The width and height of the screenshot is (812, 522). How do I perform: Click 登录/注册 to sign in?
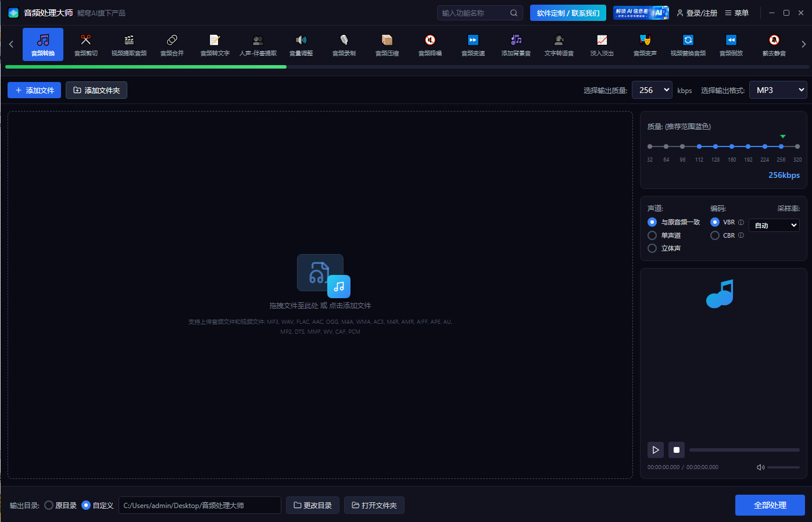tap(697, 13)
